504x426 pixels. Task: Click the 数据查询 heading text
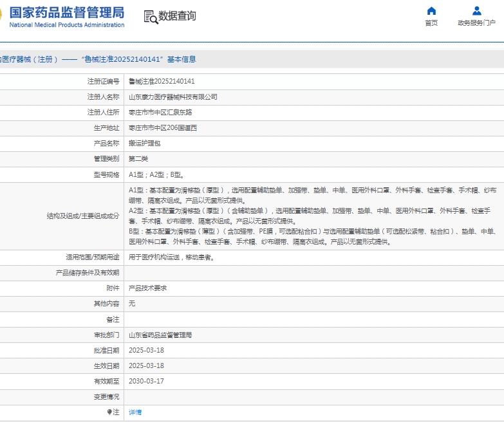[x=177, y=15]
